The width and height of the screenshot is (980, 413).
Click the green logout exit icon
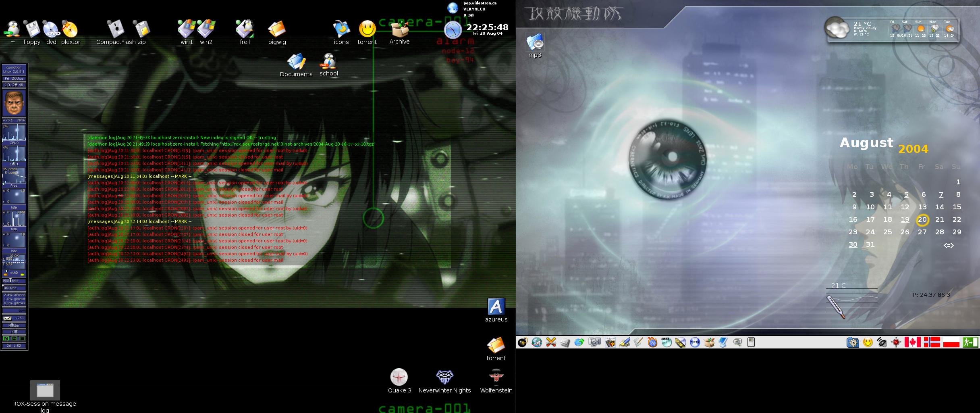(x=970, y=342)
